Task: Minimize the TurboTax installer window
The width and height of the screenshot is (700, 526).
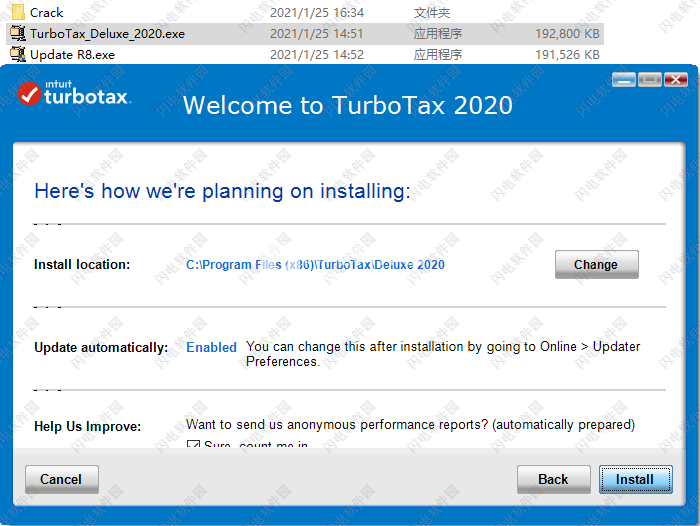Action: point(624,80)
